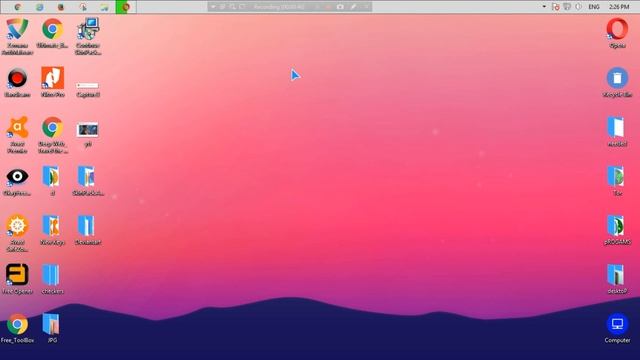640x360 pixels.
Task: Click the camera snapshot icon on recording toolbar
Action: (340, 7)
